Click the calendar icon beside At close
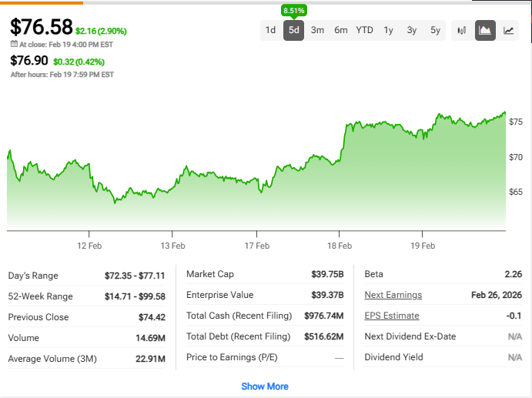Screen dimensions: 532x398 (14, 44)
